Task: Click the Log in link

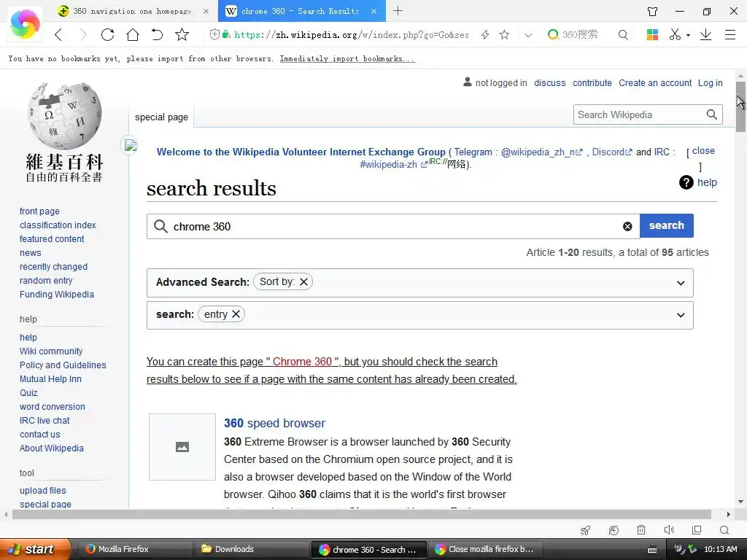Action: [x=711, y=83]
